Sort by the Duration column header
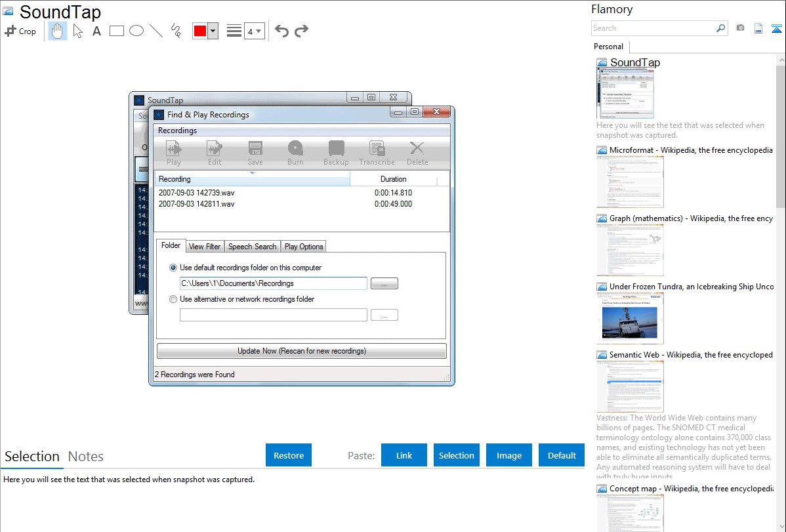 (x=394, y=179)
